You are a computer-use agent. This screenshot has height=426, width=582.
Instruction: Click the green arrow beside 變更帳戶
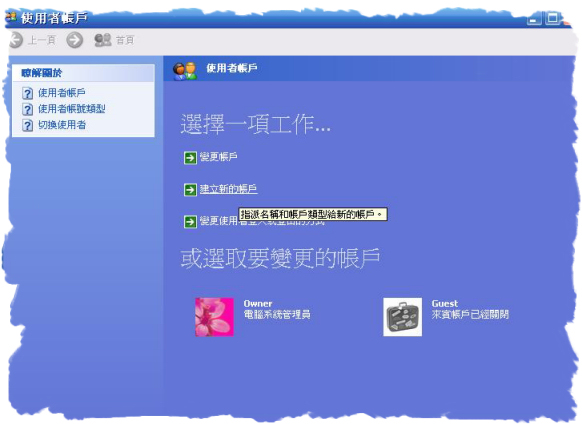(x=190, y=158)
